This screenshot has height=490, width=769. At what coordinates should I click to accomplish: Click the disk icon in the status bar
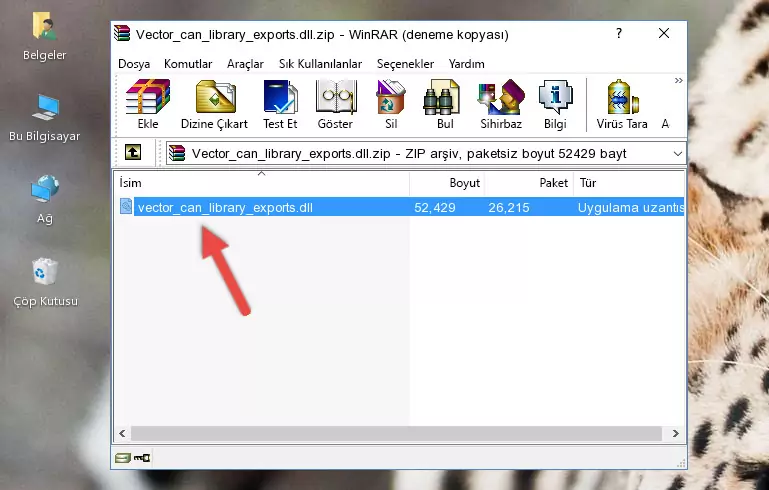(123, 458)
